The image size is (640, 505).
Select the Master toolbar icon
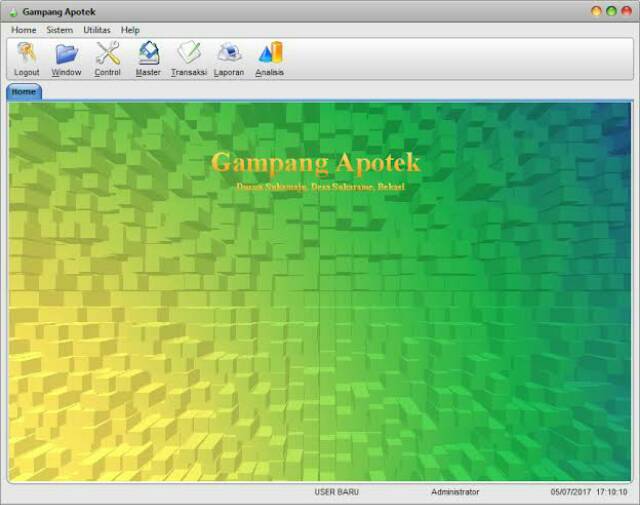pos(148,54)
